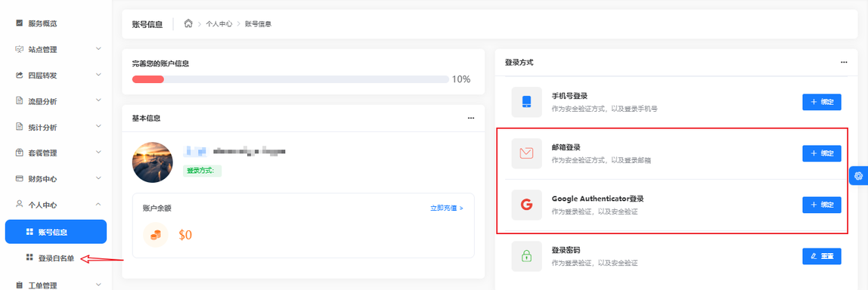This screenshot has height=290, width=868.
Task: Click the 服务概览 sidebar icon
Action: coord(20,23)
